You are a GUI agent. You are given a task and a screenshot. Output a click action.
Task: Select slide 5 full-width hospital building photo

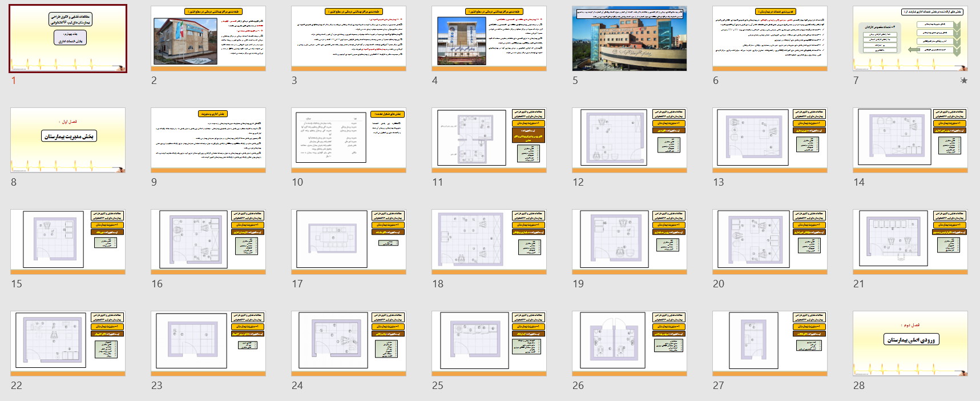click(x=630, y=38)
